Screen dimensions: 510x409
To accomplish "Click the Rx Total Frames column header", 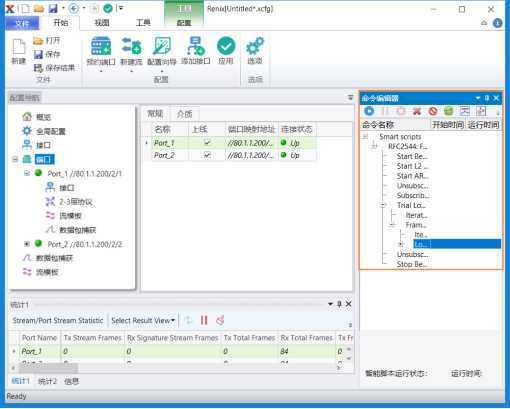I will tap(307, 338).
